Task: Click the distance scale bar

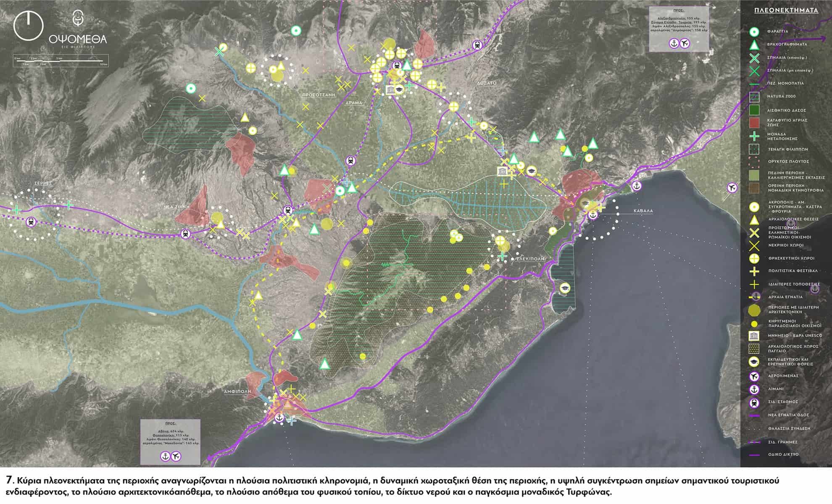Action: click(x=59, y=61)
